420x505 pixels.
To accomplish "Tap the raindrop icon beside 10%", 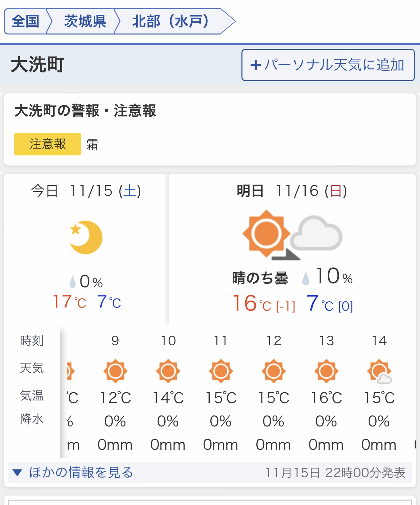I will pos(306,278).
